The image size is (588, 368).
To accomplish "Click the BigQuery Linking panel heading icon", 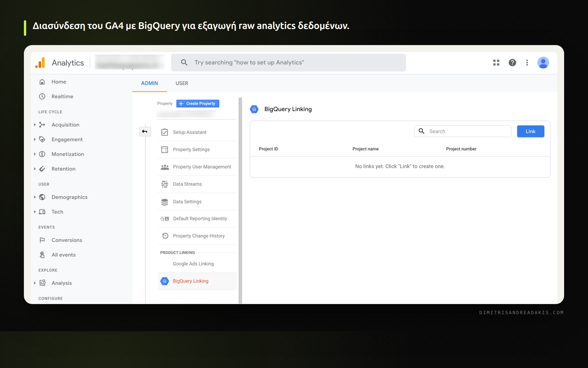I will 254,109.
